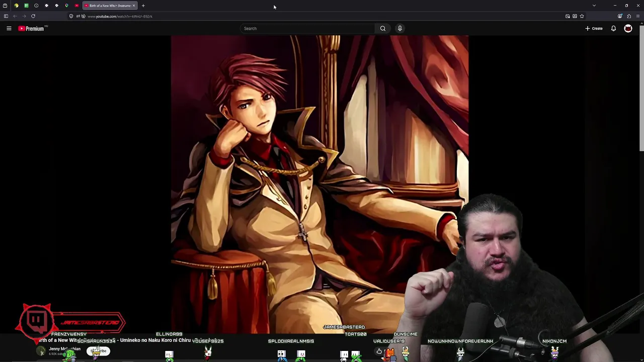Switch to the info circle pinned tab
Screen dimensions: 644x362
[36, 6]
